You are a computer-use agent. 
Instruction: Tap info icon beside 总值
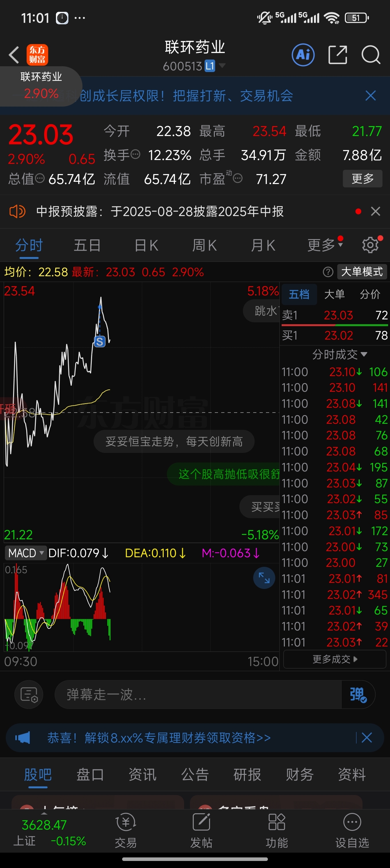(40, 179)
